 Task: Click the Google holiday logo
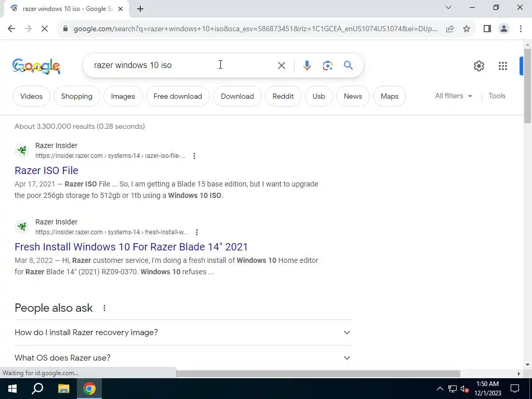click(36, 66)
